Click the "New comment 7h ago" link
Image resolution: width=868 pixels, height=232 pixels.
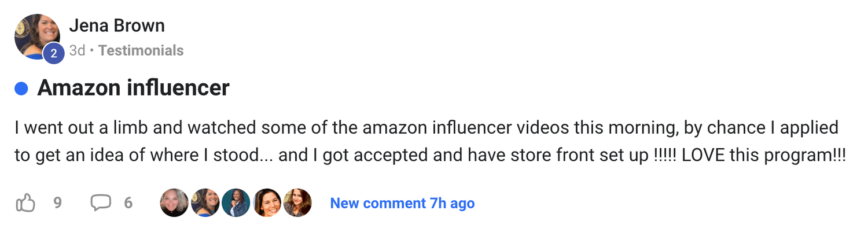point(402,204)
